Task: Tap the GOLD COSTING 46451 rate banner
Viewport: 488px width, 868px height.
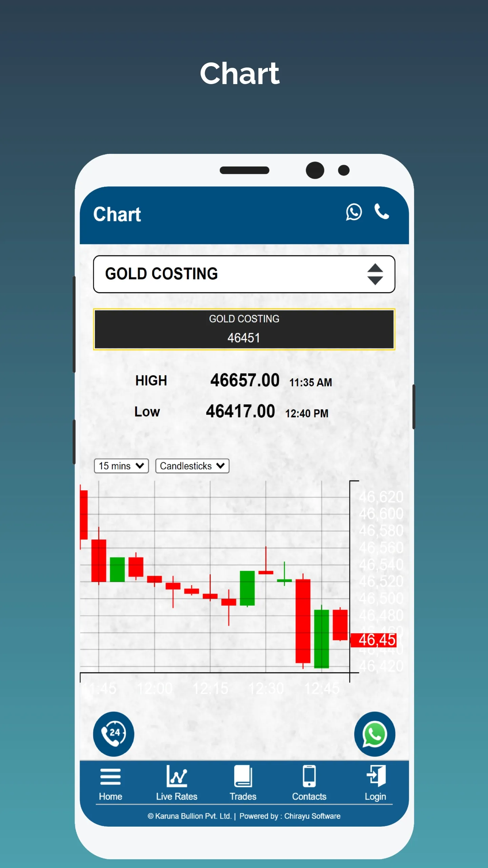Action: (244, 329)
